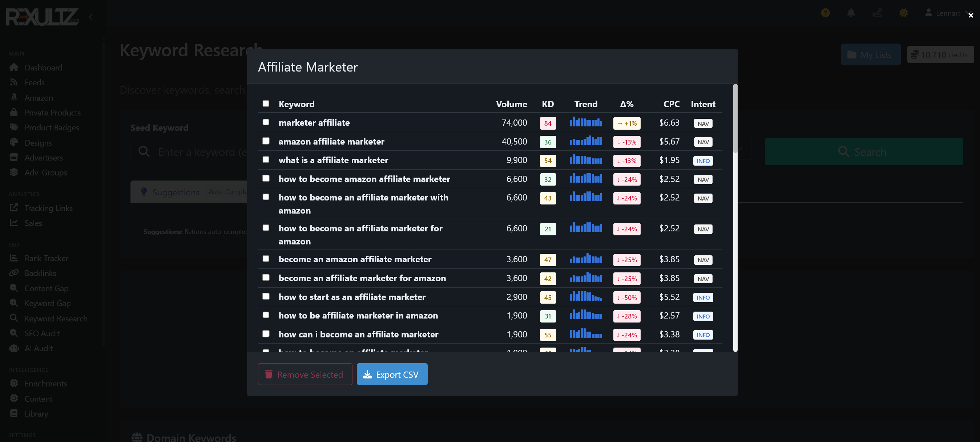The height and width of the screenshot is (442, 980).
Task: Open Content Gap search icon
Action: (x=14, y=288)
